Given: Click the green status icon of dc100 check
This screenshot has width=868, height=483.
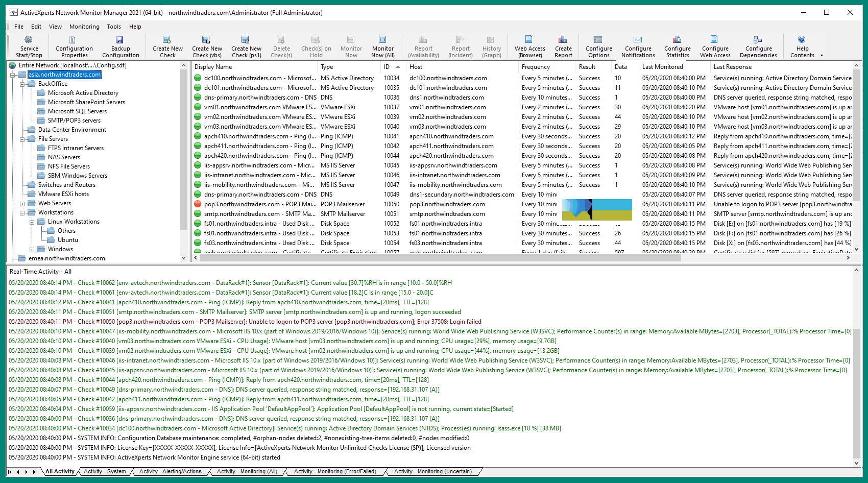Looking at the screenshot, I should click(x=198, y=78).
